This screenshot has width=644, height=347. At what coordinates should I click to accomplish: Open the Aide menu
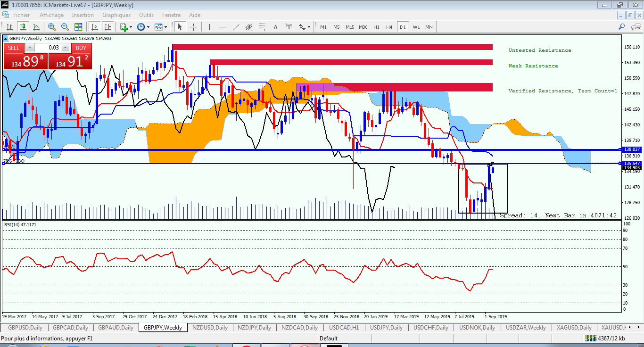pyautogui.click(x=195, y=15)
